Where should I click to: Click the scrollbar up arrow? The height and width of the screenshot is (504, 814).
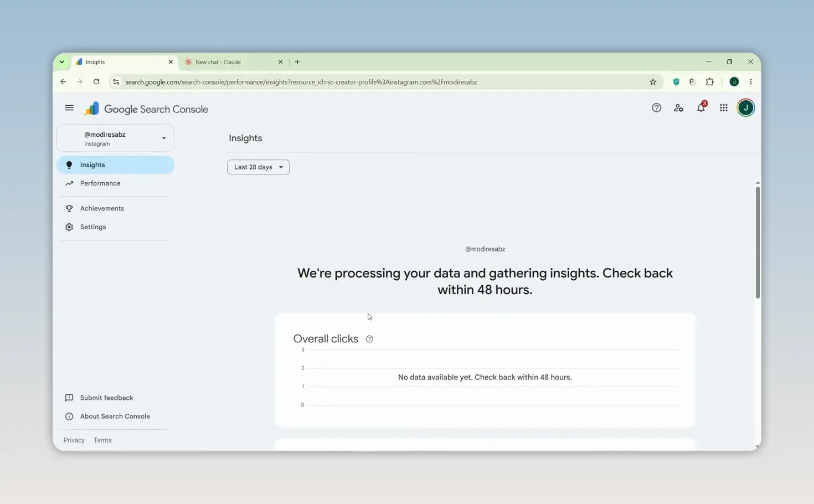[758, 183]
